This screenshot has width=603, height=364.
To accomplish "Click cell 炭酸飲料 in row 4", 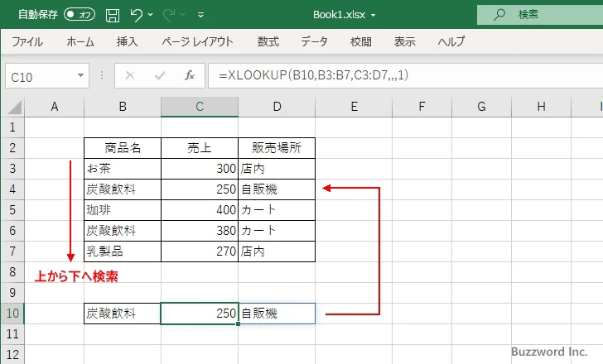I will coord(123,189).
